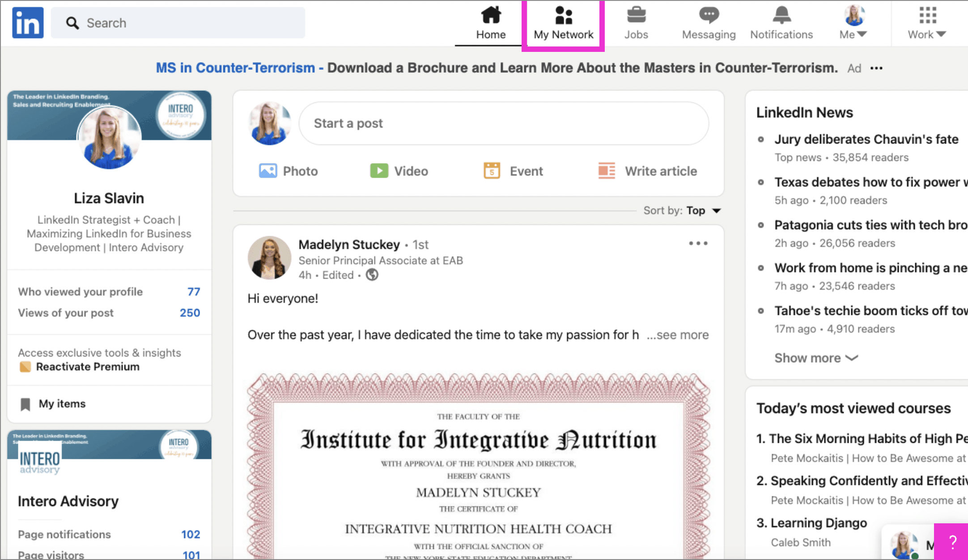The height and width of the screenshot is (560, 968).
Task: Open options menu on Madelyn Stuckey's post
Action: click(697, 243)
